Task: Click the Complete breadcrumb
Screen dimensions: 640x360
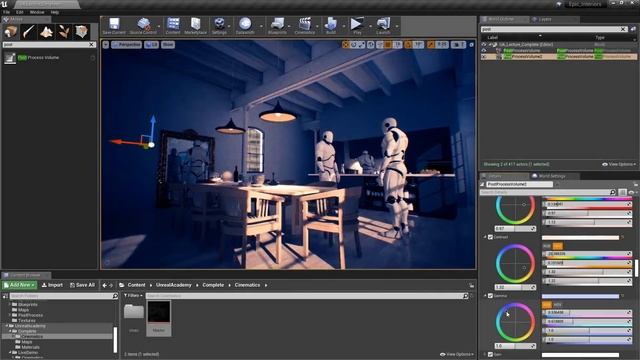Action: tap(213, 285)
